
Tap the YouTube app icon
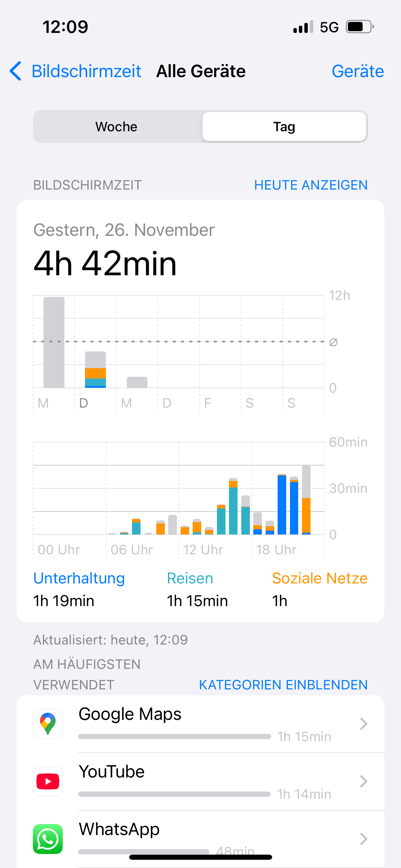tap(48, 781)
